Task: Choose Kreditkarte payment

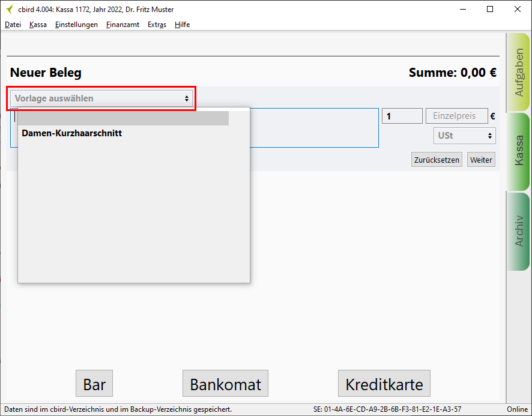Action: pos(384,384)
